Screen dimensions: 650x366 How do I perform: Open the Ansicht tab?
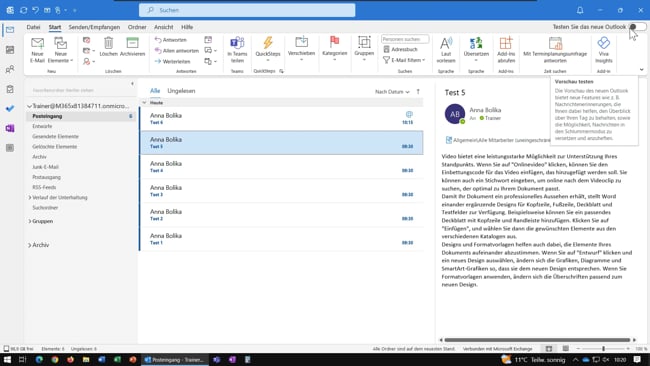tap(164, 27)
